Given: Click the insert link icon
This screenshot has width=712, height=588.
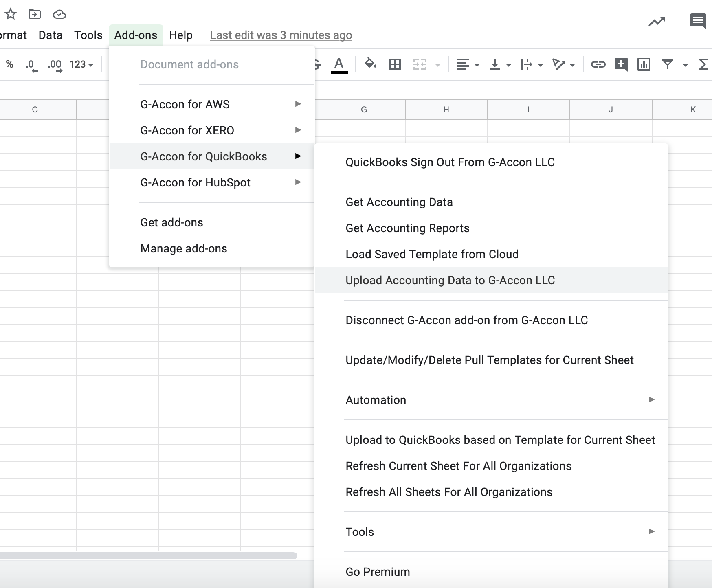Looking at the screenshot, I should [x=598, y=64].
